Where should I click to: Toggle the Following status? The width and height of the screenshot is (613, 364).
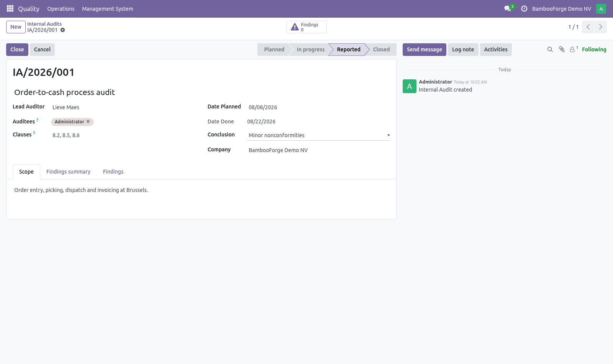click(594, 49)
